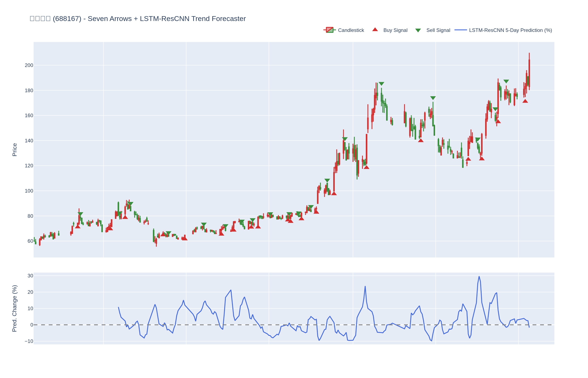Toggle the LSTM-ResCNN 5-Day Prediction label
588x378 pixels.
click(510, 30)
